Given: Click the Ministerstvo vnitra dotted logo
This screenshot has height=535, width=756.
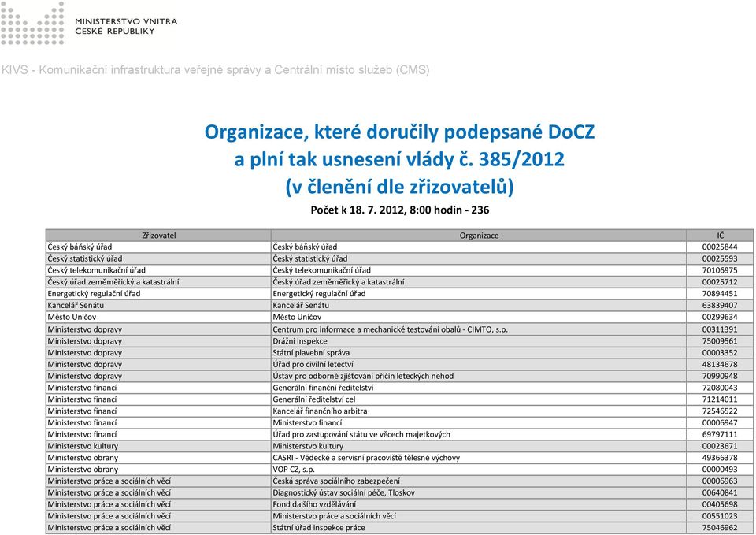Looking at the screenshot, I should 32,24.
